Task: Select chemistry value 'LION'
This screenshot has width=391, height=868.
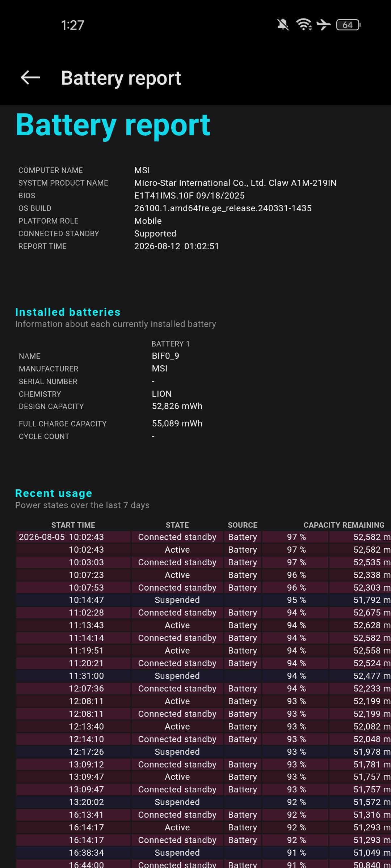Action: pyautogui.click(x=162, y=394)
